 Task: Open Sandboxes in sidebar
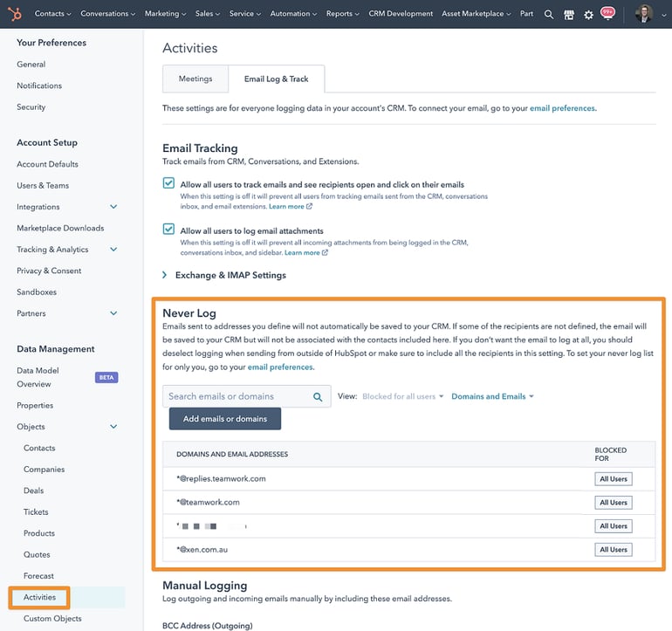[37, 291]
